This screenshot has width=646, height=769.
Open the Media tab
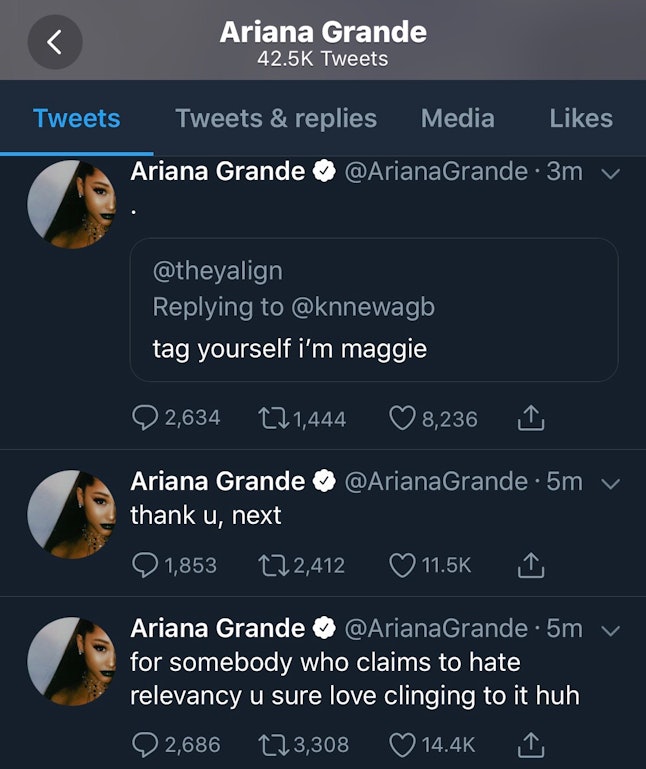[x=457, y=118]
